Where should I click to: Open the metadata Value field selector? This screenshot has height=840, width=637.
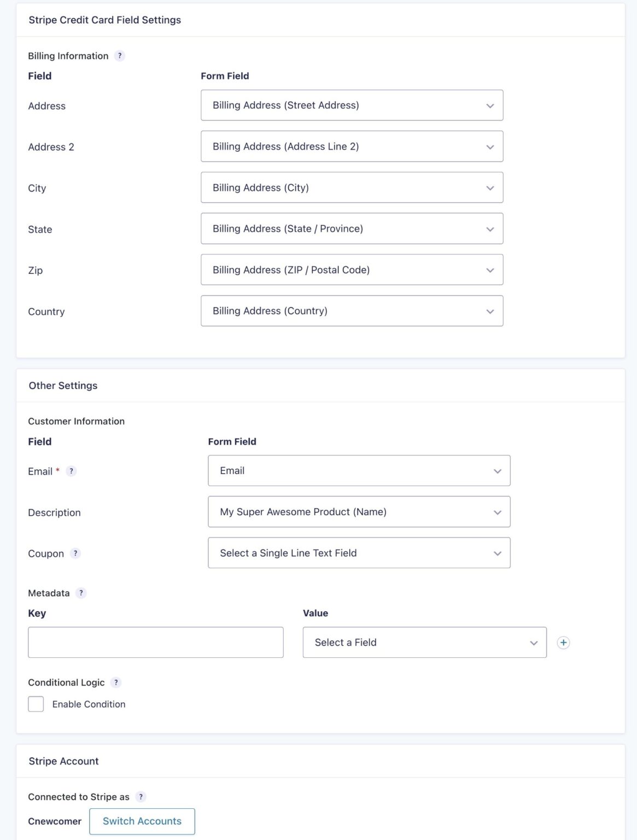pyautogui.click(x=424, y=642)
